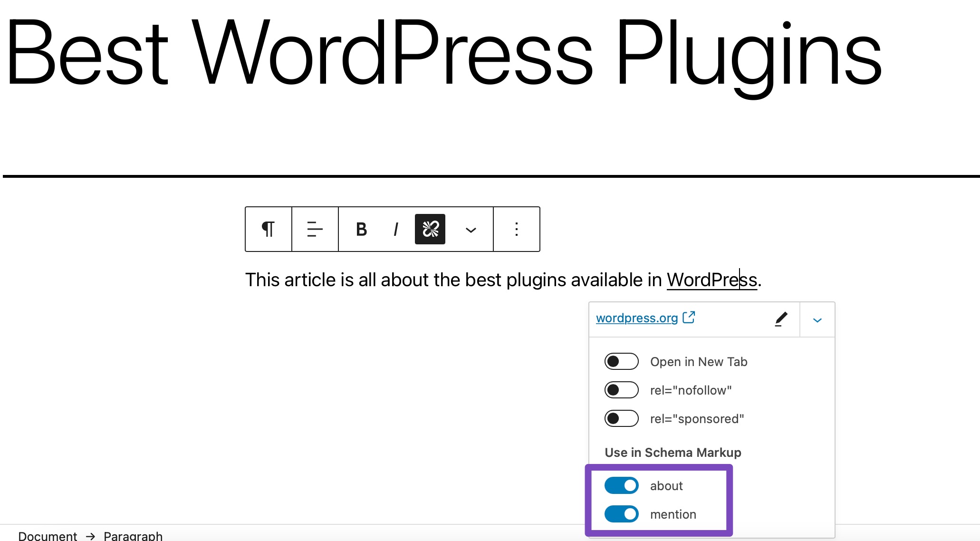The width and height of the screenshot is (980, 541).
Task: Click the external link icon beside wordpress.org
Action: coord(689,317)
